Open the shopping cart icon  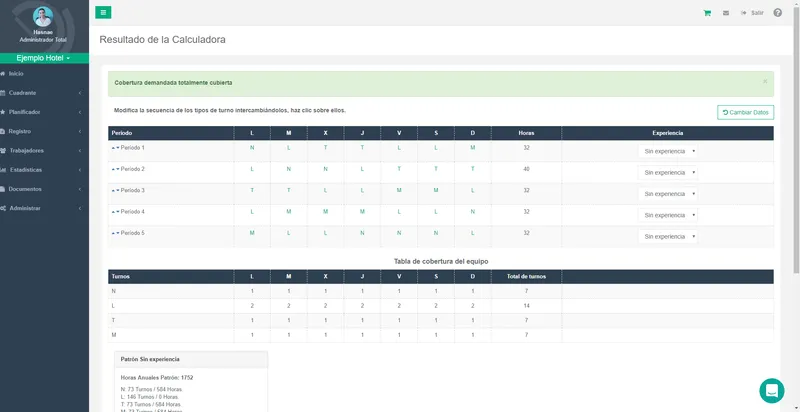click(707, 13)
